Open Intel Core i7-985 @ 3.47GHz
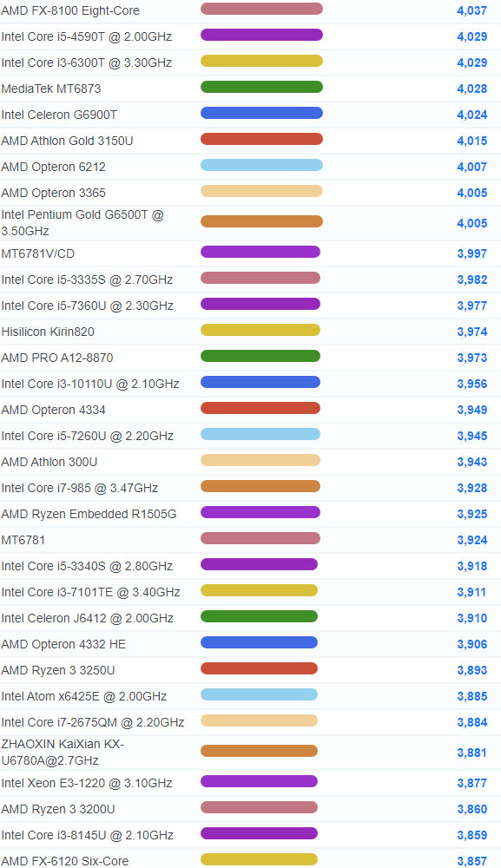 pyautogui.click(x=80, y=488)
